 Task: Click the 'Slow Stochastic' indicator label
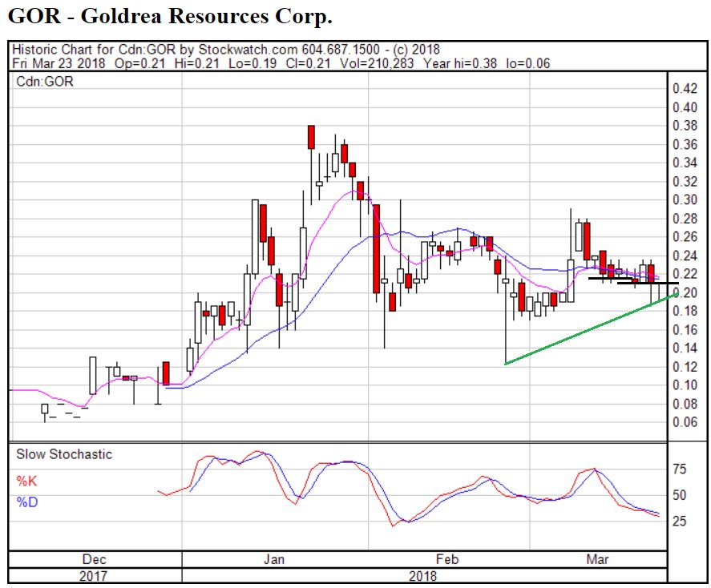64,454
